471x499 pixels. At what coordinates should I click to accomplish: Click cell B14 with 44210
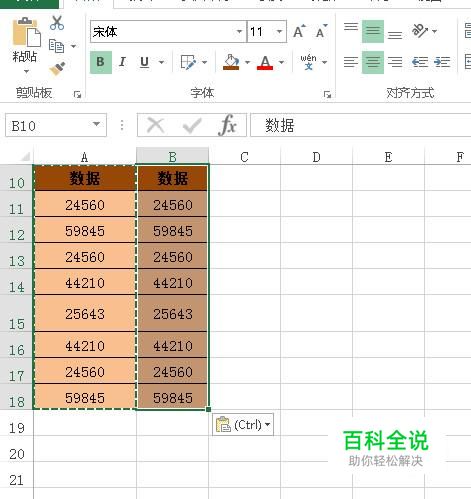click(172, 282)
